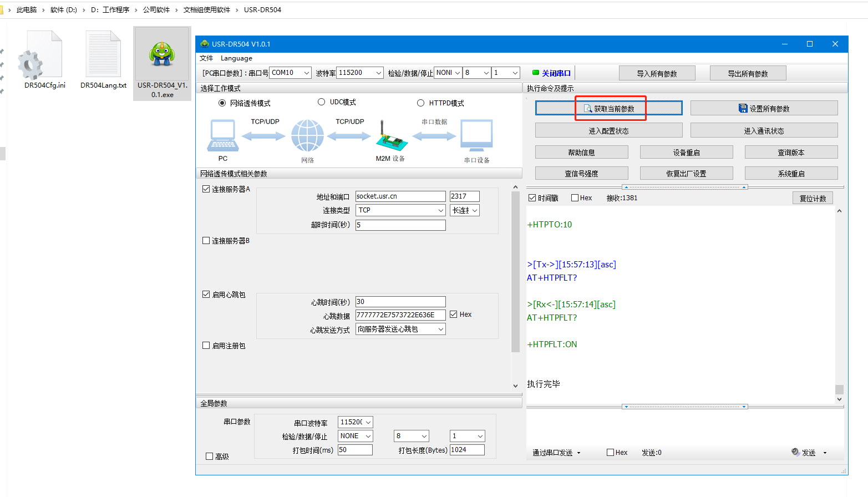Click the M2M device icon
This screenshot has width=868, height=497.
point(392,136)
